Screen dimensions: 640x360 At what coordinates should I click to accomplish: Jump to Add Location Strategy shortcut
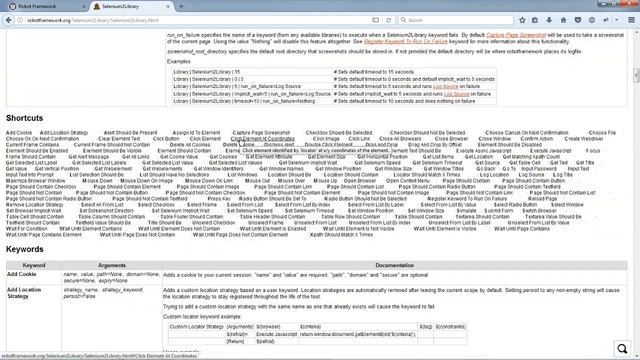click(64, 133)
